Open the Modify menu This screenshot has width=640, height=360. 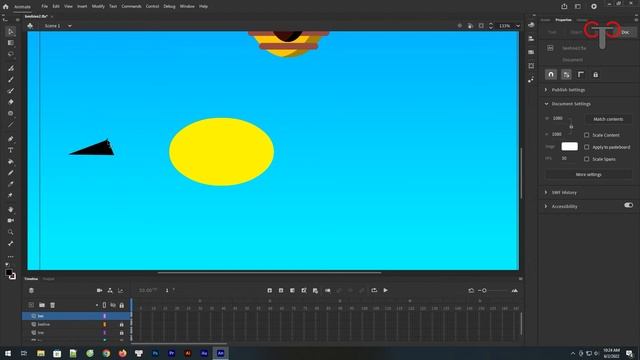(98, 7)
